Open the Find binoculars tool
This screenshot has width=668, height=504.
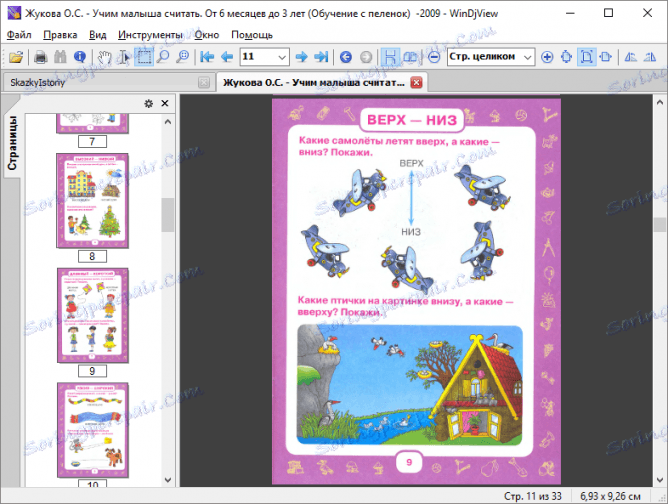click(60, 56)
